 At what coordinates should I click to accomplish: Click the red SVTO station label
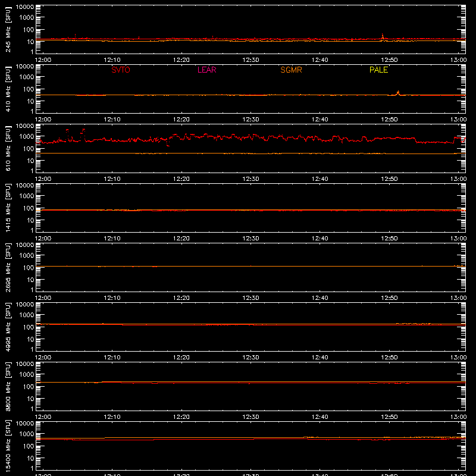point(121,70)
